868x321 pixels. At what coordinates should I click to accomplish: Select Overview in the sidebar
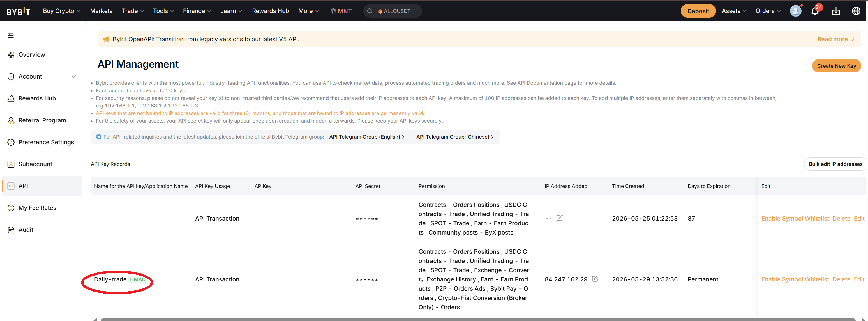[42, 55]
